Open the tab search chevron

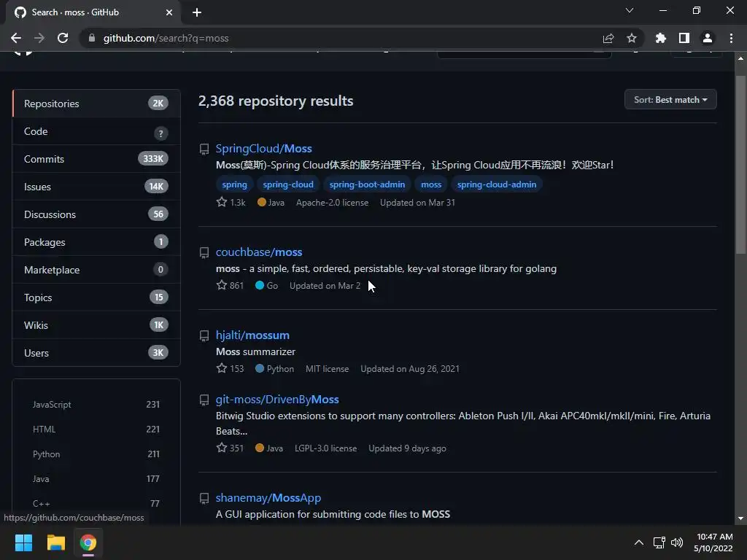tap(630, 10)
